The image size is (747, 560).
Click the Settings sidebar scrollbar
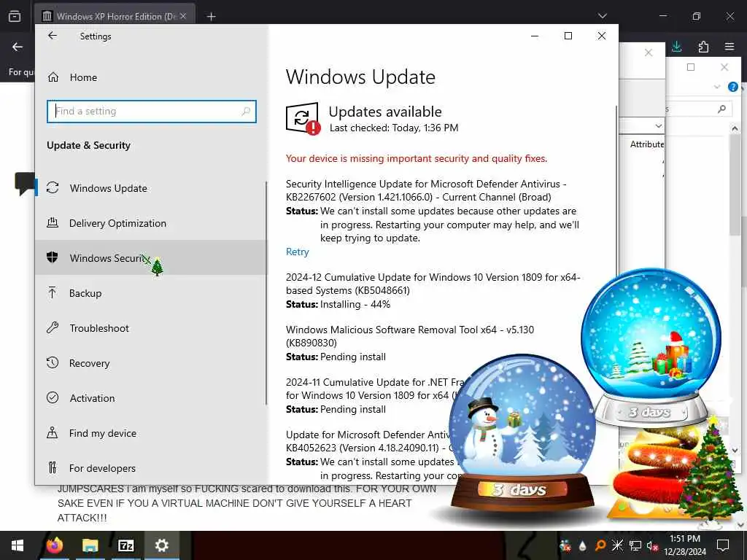tap(266, 293)
